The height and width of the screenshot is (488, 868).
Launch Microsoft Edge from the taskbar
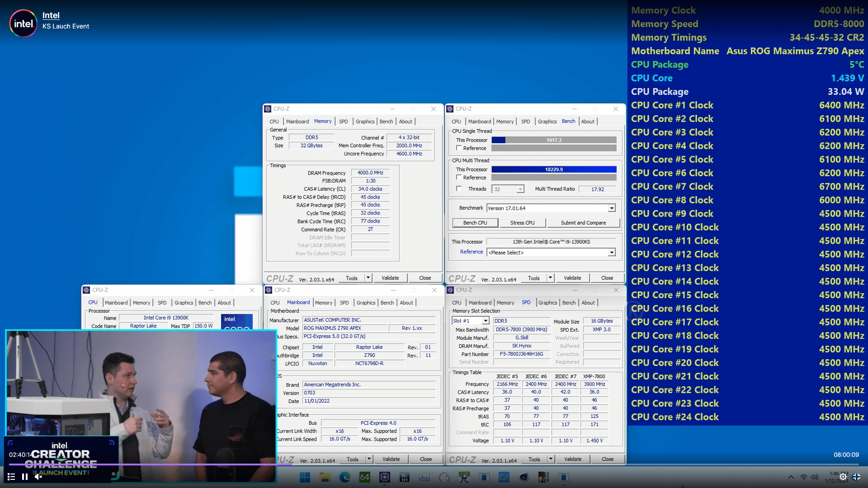point(345,477)
